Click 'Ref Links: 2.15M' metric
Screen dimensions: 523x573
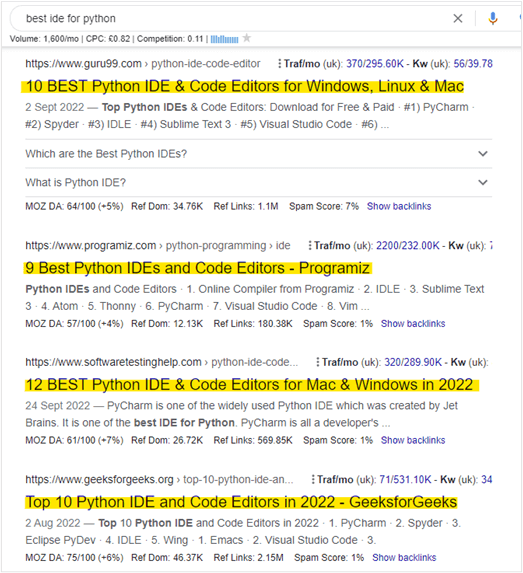(249, 558)
